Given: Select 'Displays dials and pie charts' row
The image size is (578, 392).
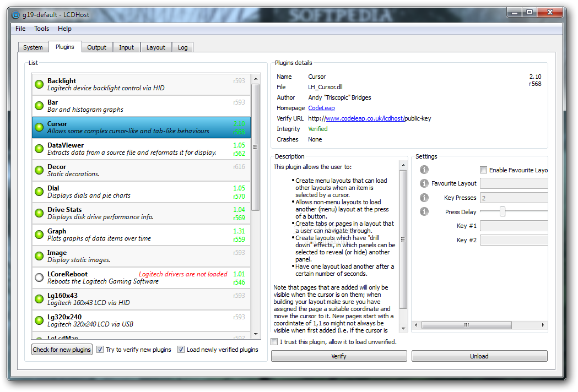Looking at the screenshot, I should click(x=142, y=192).
